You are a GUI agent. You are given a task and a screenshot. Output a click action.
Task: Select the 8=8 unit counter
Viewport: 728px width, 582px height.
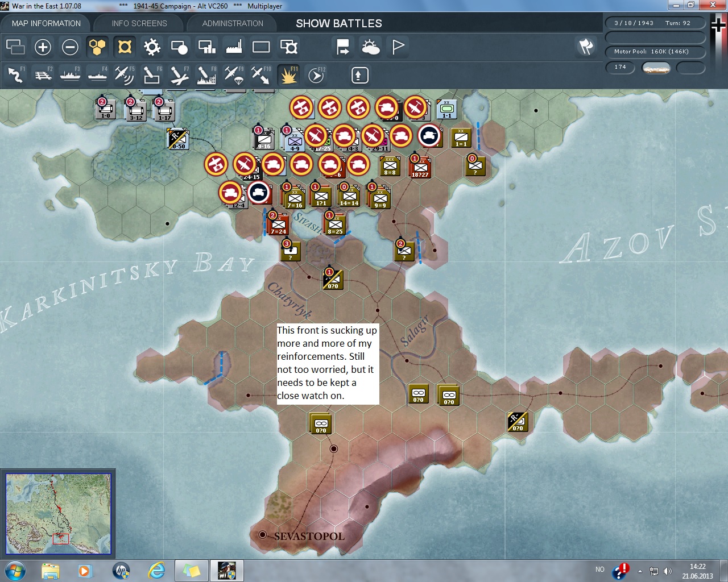[x=390, y=166]
